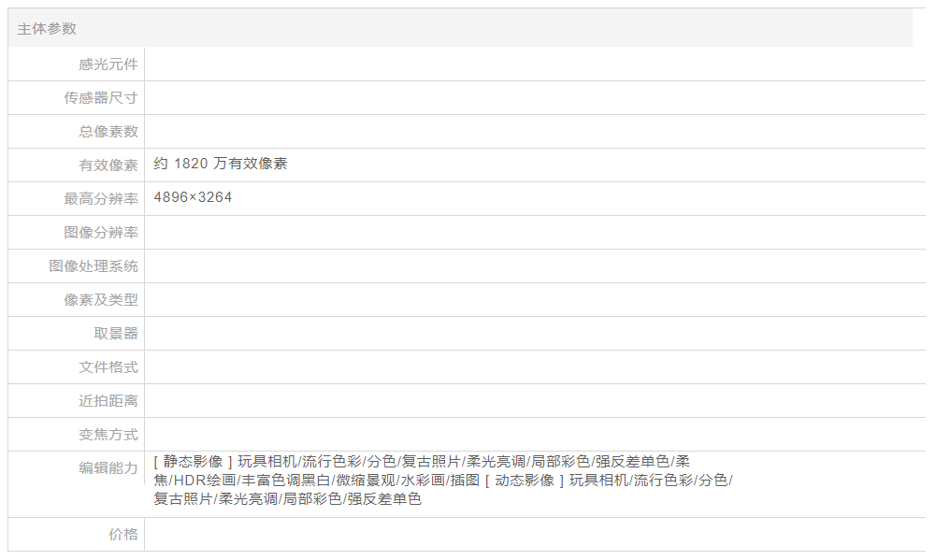This screenshot has height=560, width=950.
Task: Select the 文件格式 row label
Action: 108,367
